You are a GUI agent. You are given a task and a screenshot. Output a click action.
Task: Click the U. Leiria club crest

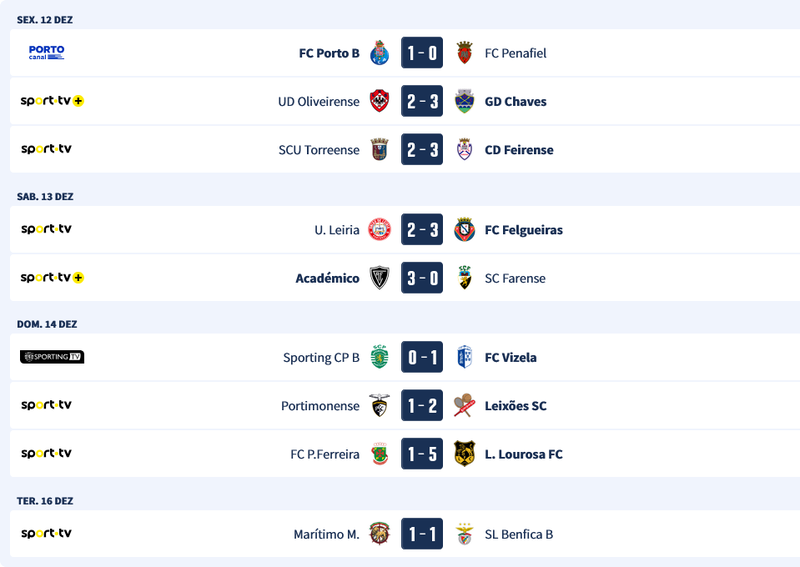pyautogui.click(x=379, y=230)
